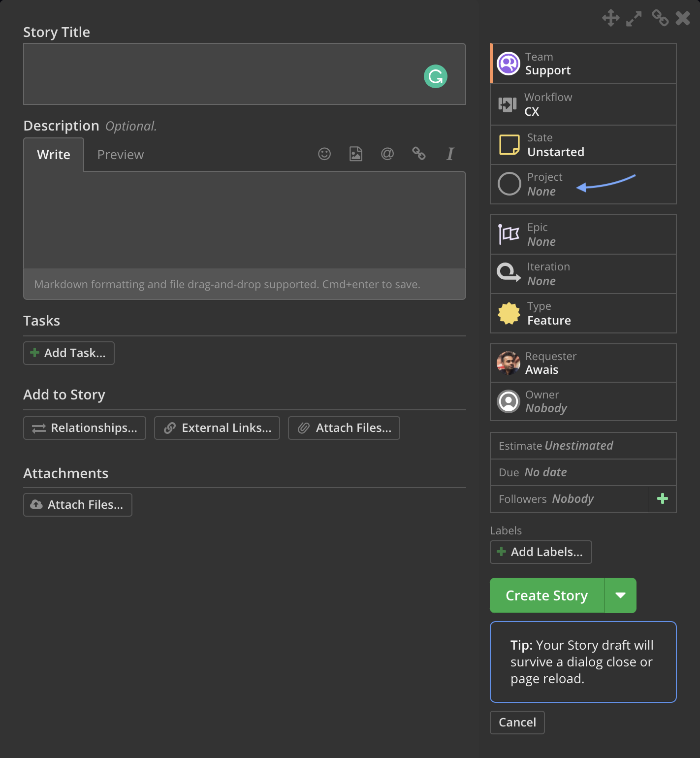Select the Write tab
700x758 pixels.
(54, 155)
